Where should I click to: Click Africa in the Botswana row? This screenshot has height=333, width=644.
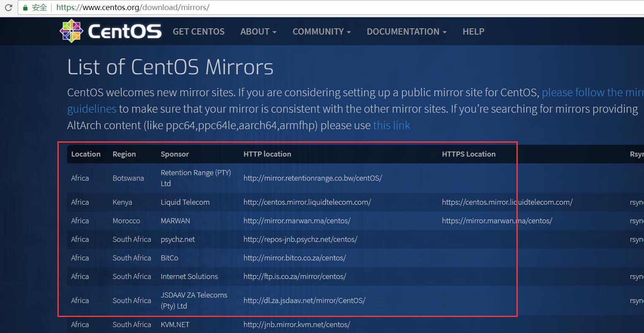[x=80, y=178]
